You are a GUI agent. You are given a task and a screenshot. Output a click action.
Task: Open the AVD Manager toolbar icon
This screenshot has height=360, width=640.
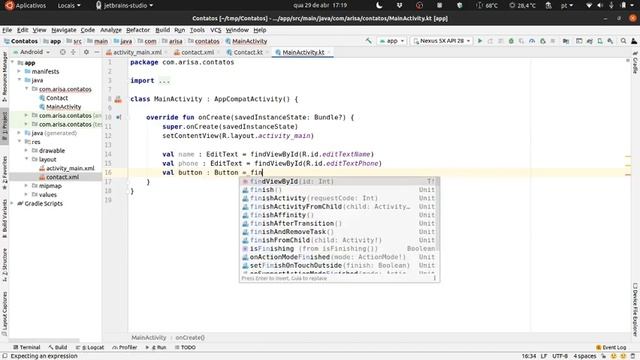tap(600, 41)
